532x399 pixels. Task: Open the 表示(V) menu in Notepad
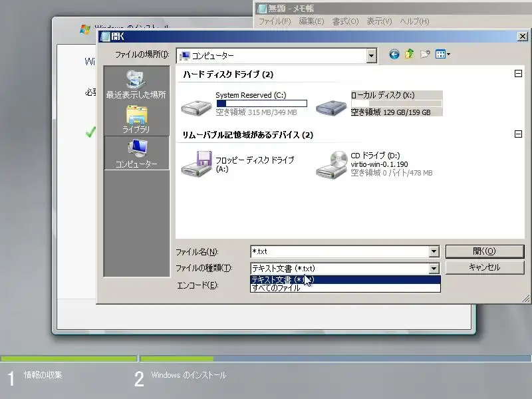pos(379,21)
